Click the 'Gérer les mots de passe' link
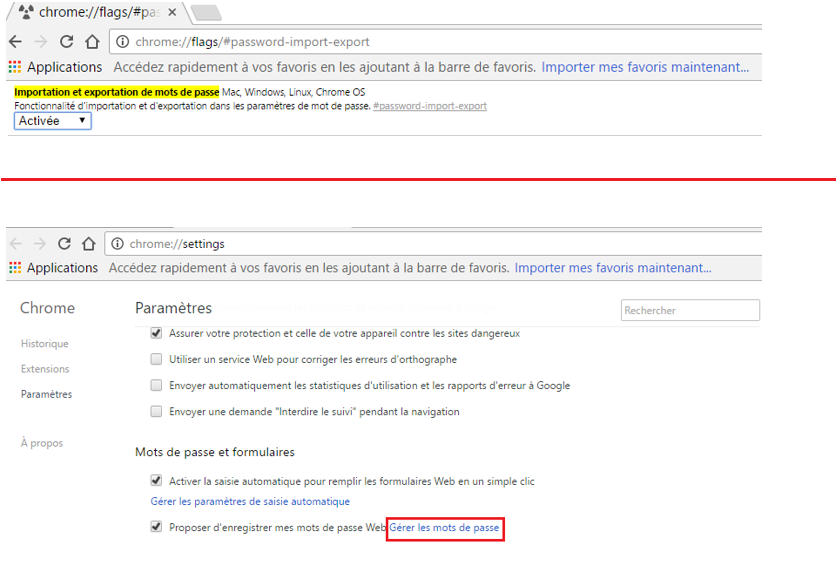Viewport: 836px width, 579px height. click(444, 528)
